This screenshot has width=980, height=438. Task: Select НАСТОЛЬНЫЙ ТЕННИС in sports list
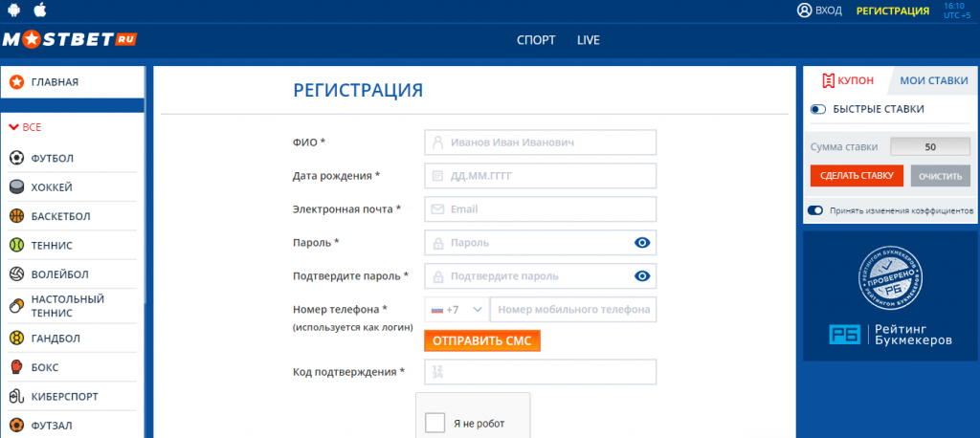(x=73, y=306)
